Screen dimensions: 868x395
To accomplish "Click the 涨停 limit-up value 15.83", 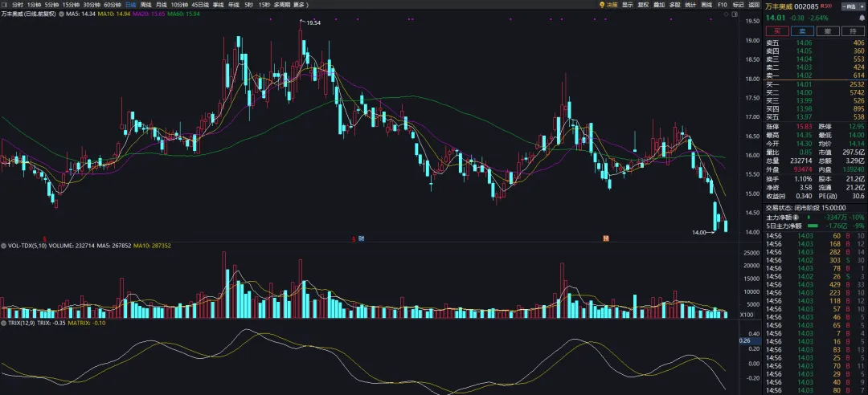I will tap(804, 126).
